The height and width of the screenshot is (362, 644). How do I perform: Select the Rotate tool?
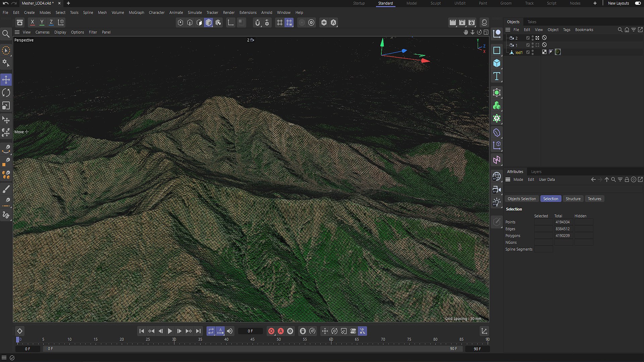click(6, 93)
